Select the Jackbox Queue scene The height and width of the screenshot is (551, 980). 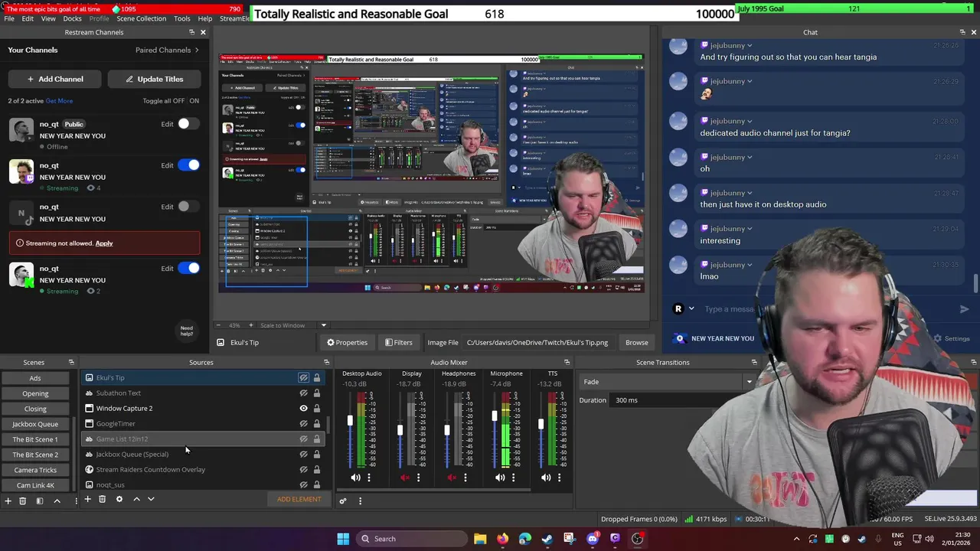[x=35, y=424]
